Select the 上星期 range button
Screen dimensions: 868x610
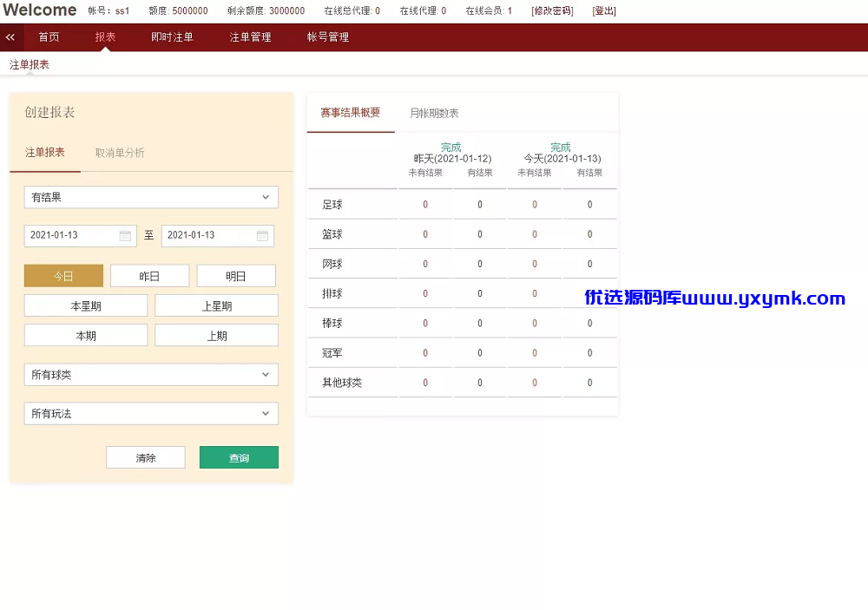(x=216, y=305)
